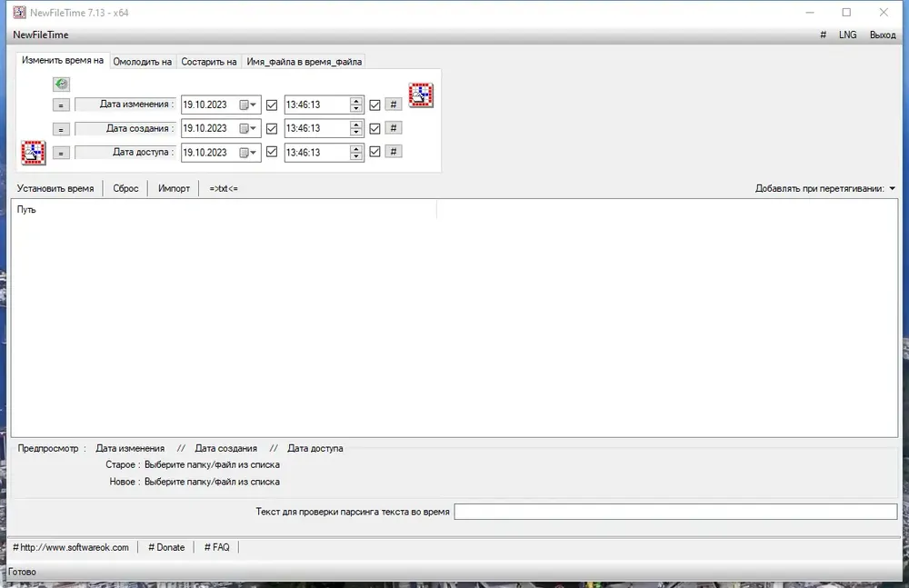The height and width of the screenshot is (588, 909).
Task: Expand the Добавлять при перетягивании dropdown arrow
Action: (x=893, y=188)
